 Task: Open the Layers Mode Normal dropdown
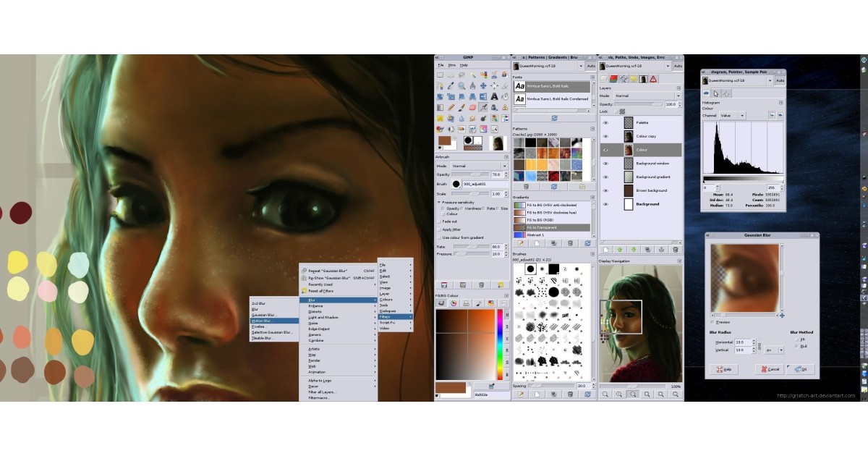pos(647,96)
